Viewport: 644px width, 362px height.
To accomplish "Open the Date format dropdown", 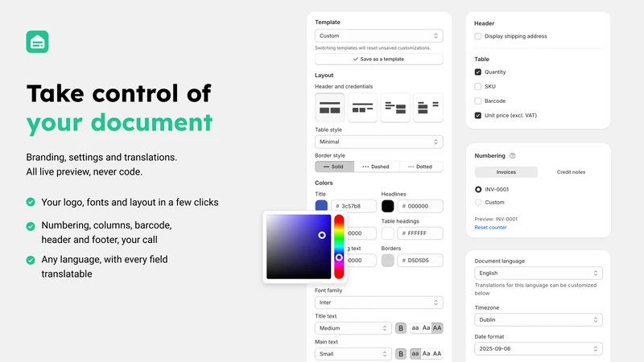I will point(539,349).
